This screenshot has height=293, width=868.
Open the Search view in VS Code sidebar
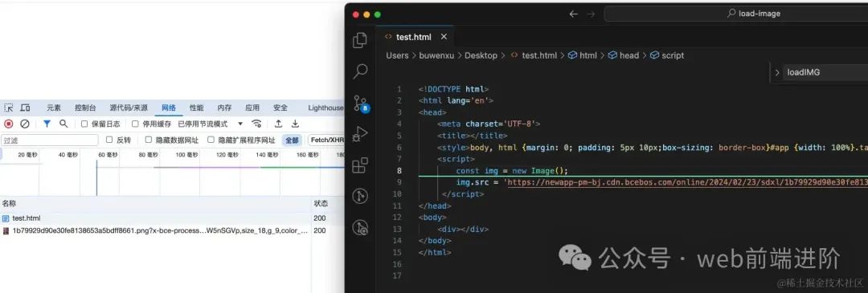[x=360, y=71]
